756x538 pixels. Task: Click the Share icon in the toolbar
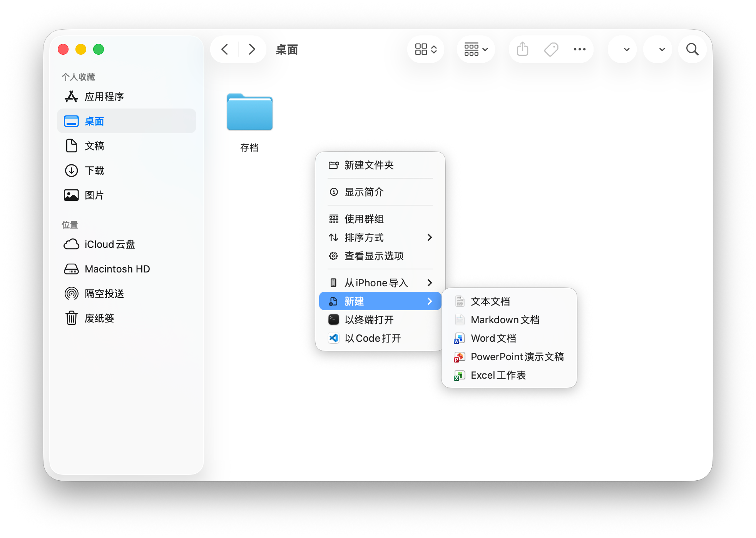(x=522, y=49)
